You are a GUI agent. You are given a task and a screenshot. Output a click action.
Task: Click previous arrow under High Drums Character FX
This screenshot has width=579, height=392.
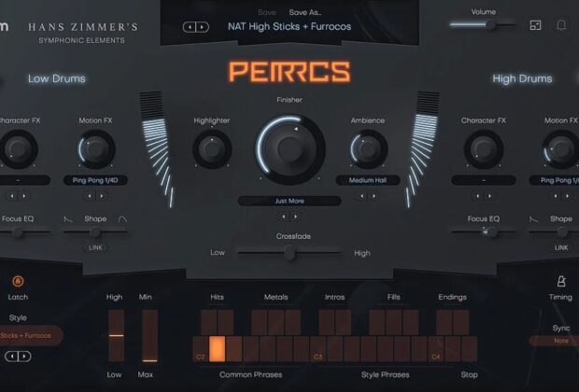coord(478,196)
